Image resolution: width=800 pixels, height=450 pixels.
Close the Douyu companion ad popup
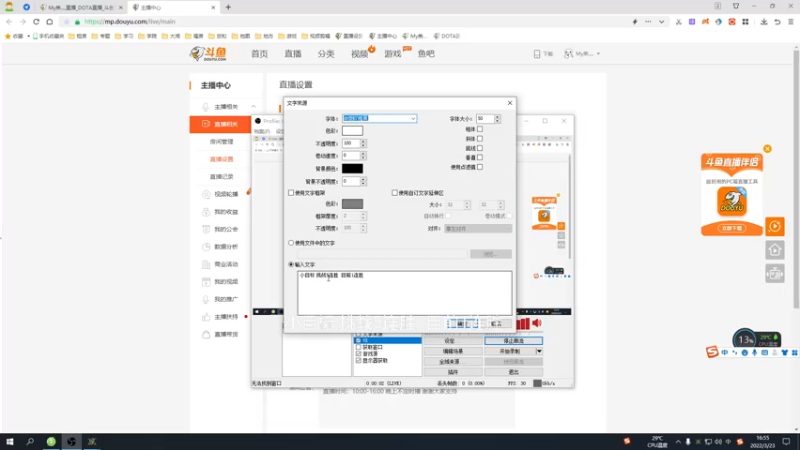click(x=767, y=148)
